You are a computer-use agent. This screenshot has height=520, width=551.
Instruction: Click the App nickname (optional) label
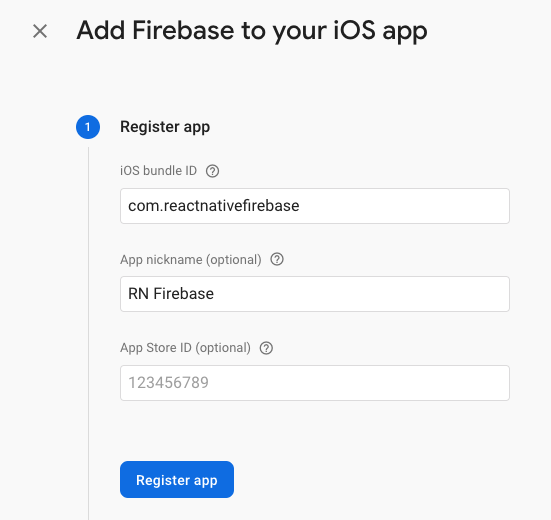(x=191, y=260)
